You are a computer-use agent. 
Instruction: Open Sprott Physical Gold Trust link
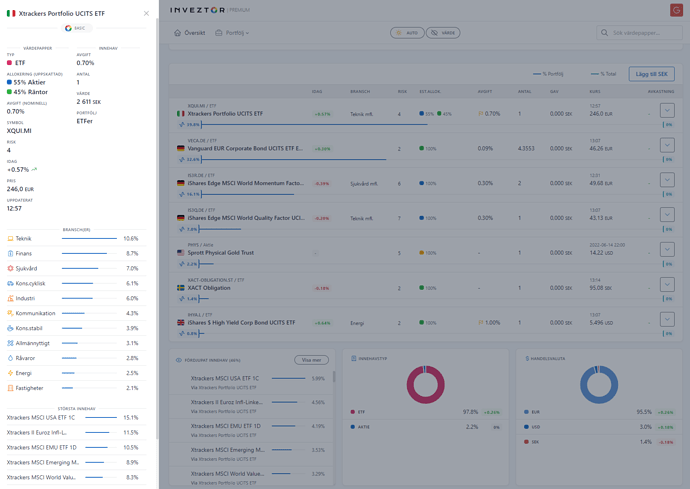tap(220, 253)
